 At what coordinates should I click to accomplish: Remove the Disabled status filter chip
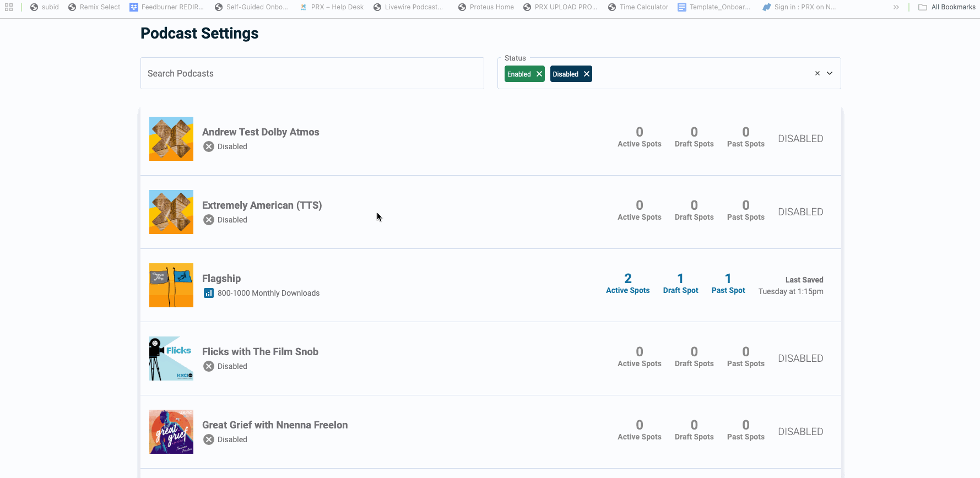587,74
